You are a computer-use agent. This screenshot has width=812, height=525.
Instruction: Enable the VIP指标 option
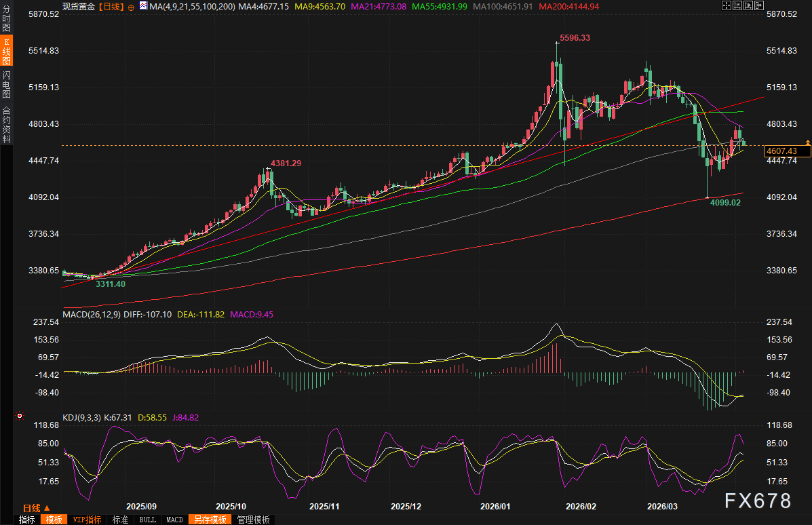pos(87,520)
